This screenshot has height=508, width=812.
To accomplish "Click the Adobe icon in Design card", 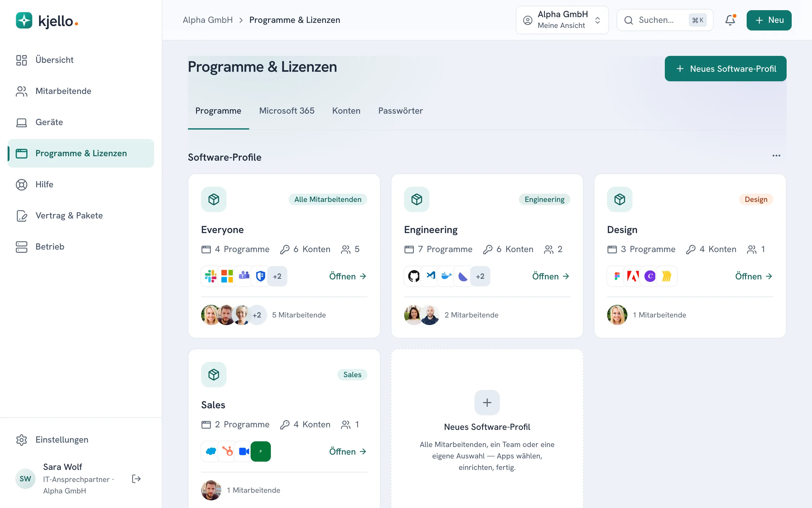I will tap(633, 276).
